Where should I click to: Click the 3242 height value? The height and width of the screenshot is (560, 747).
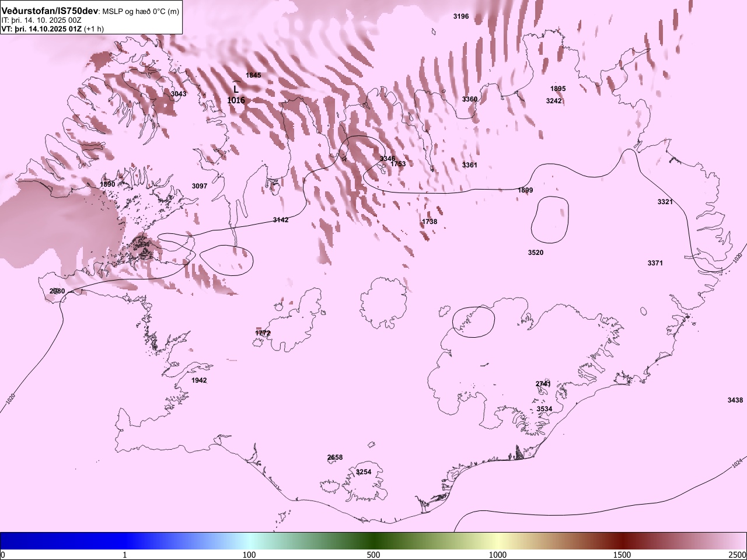point(554,101)
